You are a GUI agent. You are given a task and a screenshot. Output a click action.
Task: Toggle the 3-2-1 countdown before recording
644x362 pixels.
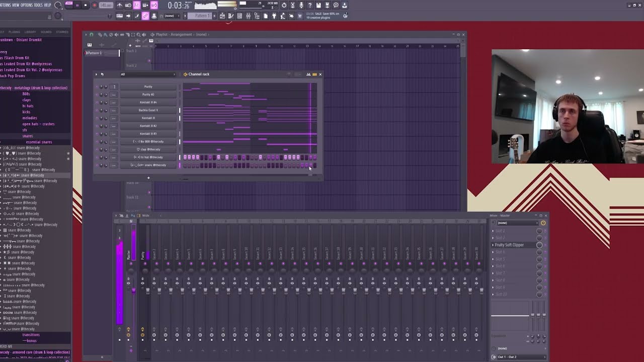(137, 5)
